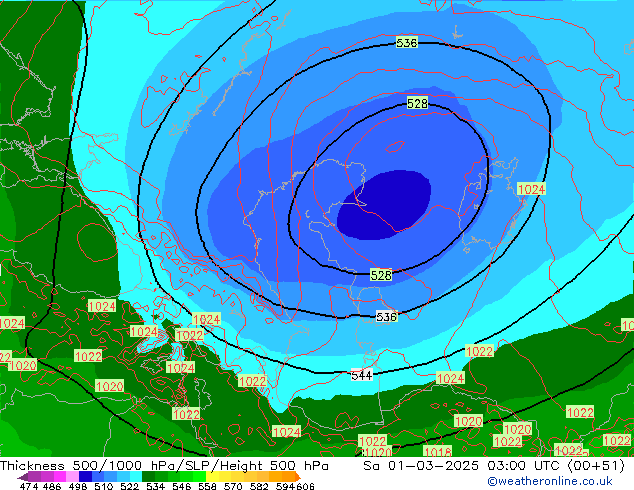Click the 1020 label beside the cut-off 22 label
The image size is (634, 490).
click(x=23, y=365)
